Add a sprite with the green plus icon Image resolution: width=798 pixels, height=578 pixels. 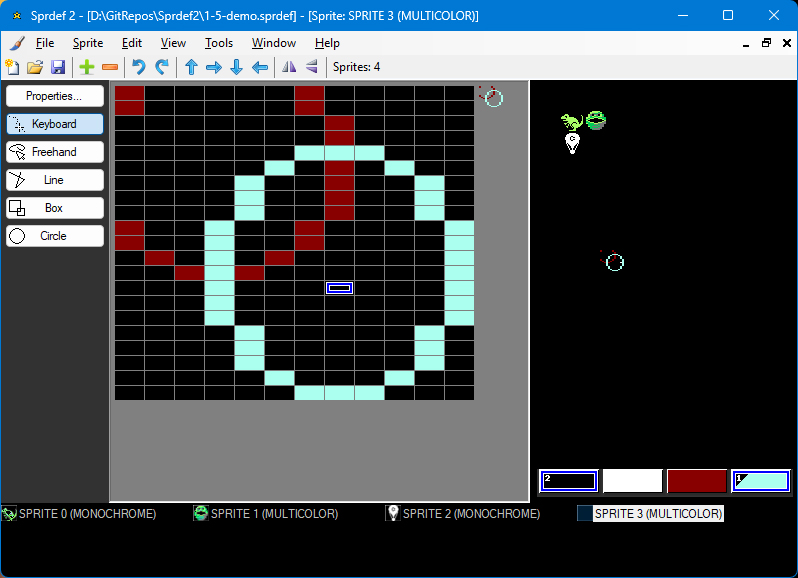pyautogui.click(x=87, y=67)
